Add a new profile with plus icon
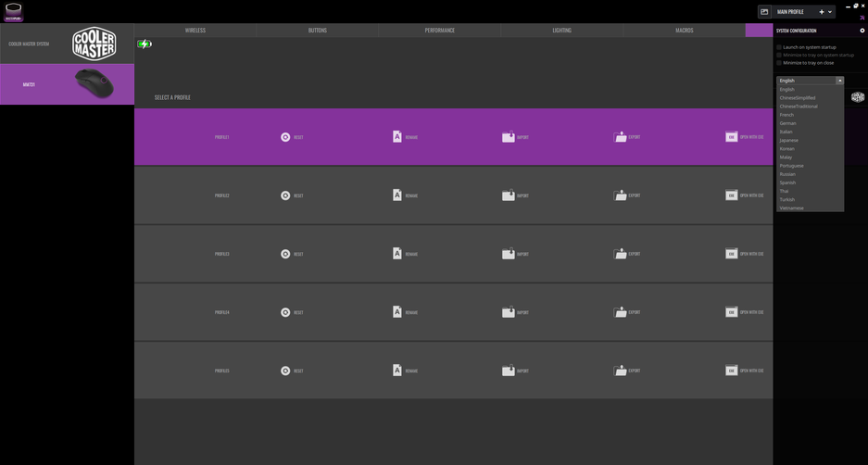This screenshot has height=465, width=868. 822,12
